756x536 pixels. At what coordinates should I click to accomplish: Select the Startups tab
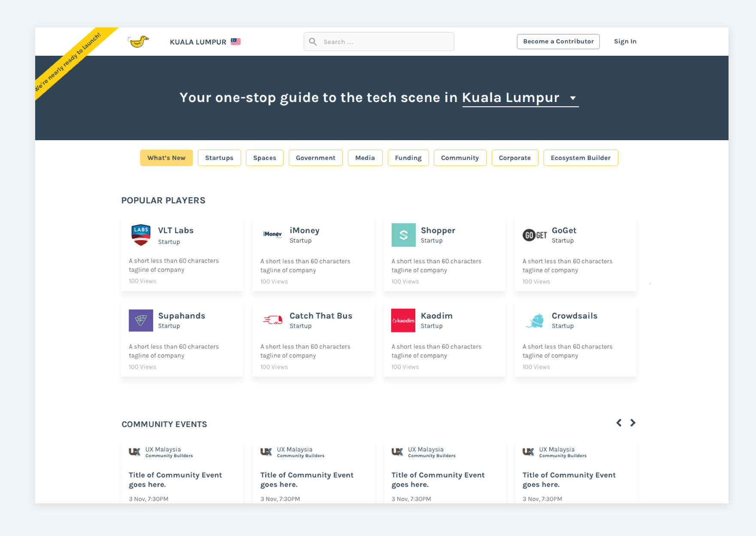tap(219, 158)
